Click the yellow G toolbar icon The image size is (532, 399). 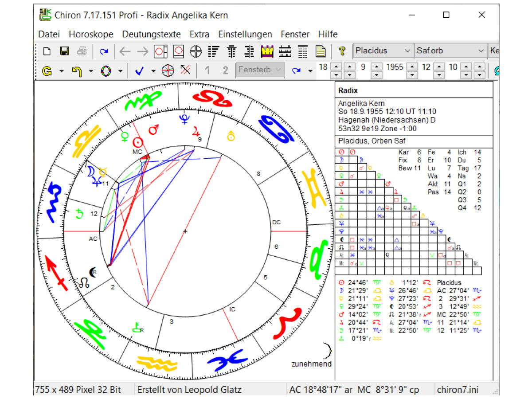(x=47, y=70)
